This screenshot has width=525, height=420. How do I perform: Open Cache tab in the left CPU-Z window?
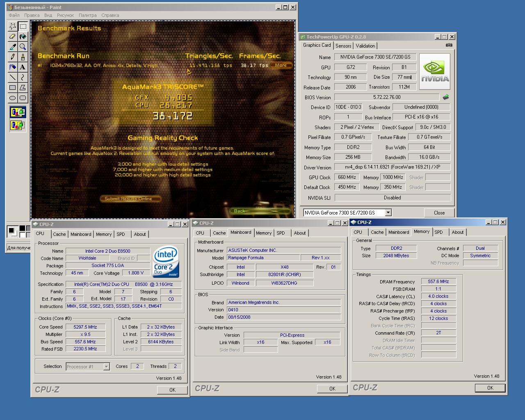pos(59,234)
